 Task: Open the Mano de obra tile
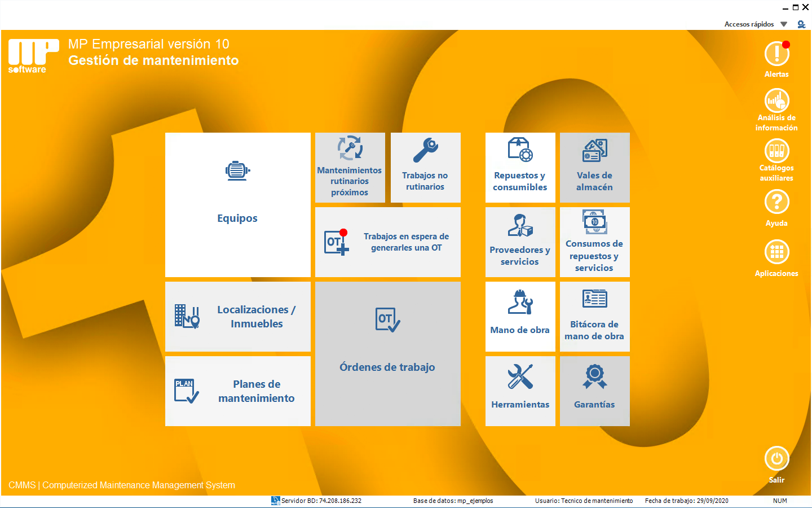pos(520,317)
